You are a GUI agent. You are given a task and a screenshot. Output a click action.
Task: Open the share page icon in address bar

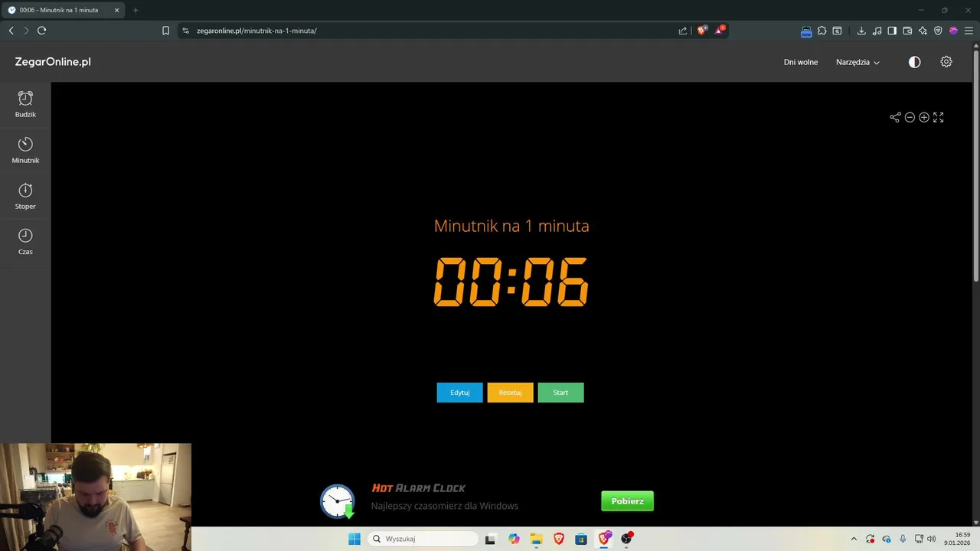[x=682, y=31]
